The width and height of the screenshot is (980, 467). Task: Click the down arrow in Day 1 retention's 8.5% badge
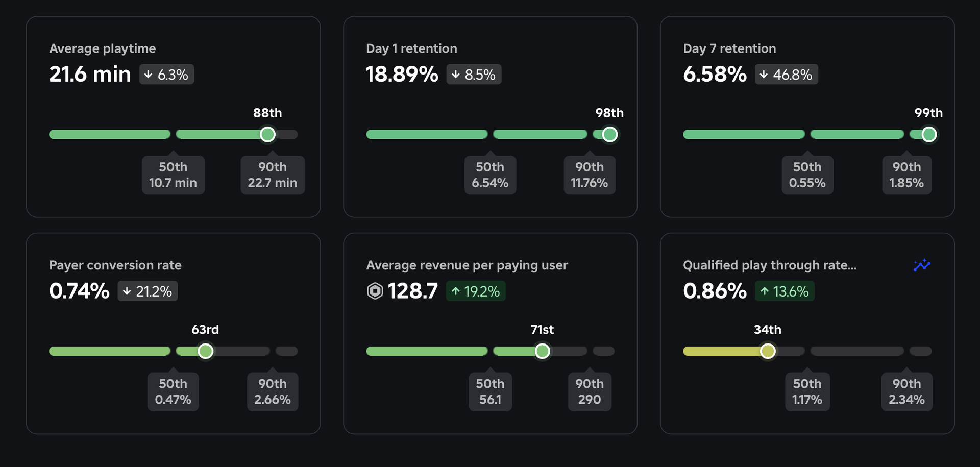tap(456, 74)
